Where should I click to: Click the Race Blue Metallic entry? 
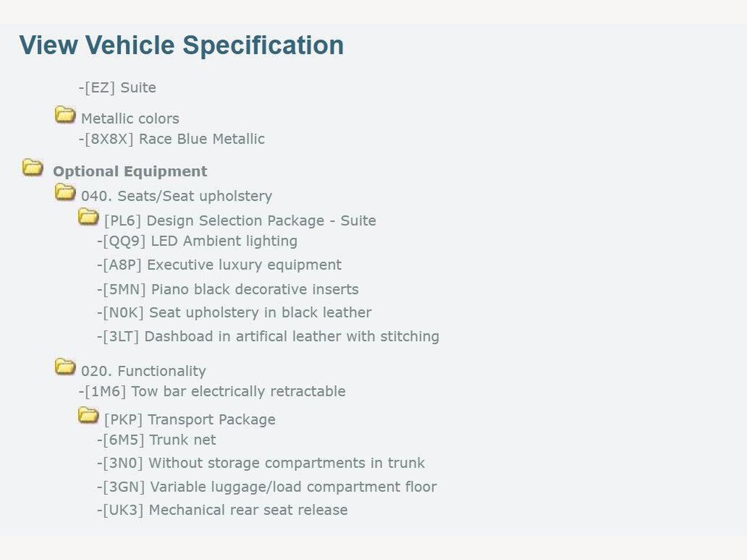(x=172, y=139)
